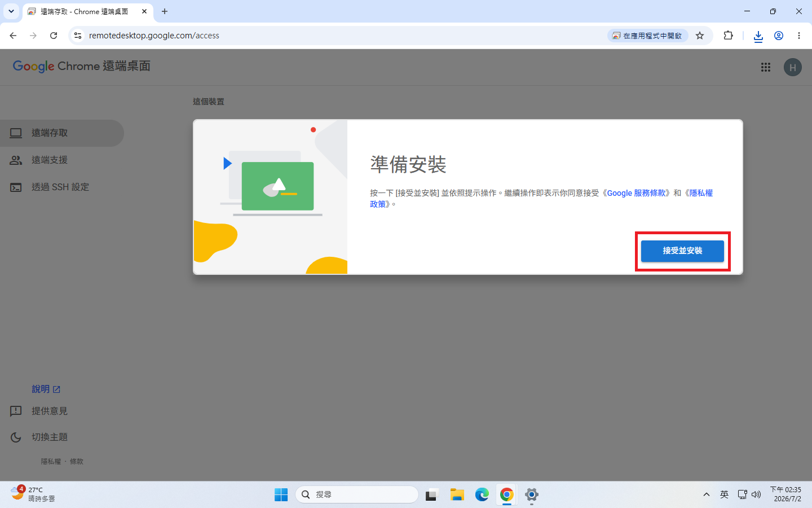Bookmark this page with the star icon
The height and width of the screenshot is (508, 812).
700,36
